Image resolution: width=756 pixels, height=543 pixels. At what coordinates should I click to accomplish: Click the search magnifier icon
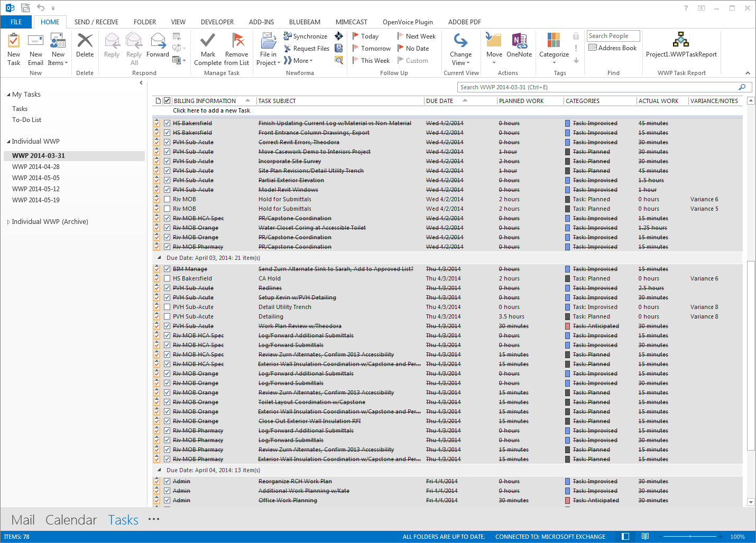[x=742, y=87]
